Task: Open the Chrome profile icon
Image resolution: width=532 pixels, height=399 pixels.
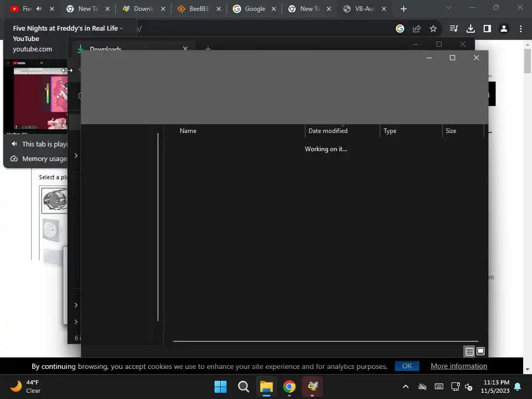Action: pyautogui.click(x=504, y=29)
